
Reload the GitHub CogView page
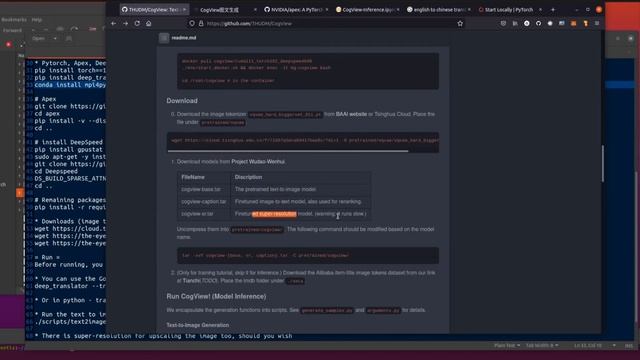click(137, 24)
